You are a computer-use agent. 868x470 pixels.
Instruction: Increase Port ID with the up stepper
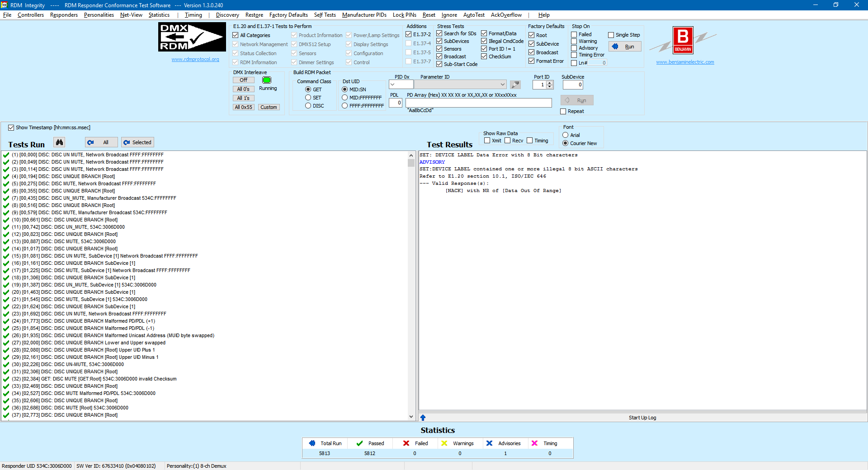tap(550, 83)
